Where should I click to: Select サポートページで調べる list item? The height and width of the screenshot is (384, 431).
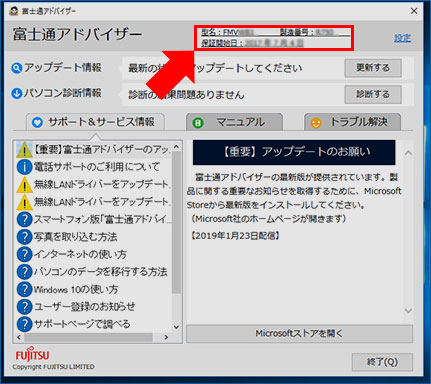(82, 324)
